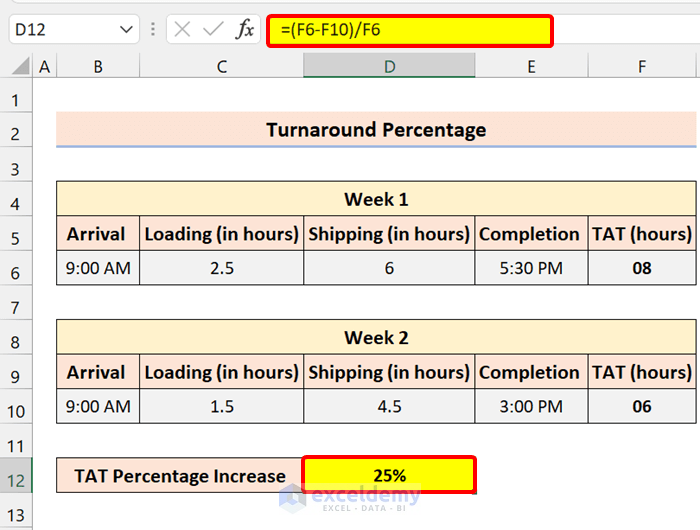Select column A header

(44, 67)
